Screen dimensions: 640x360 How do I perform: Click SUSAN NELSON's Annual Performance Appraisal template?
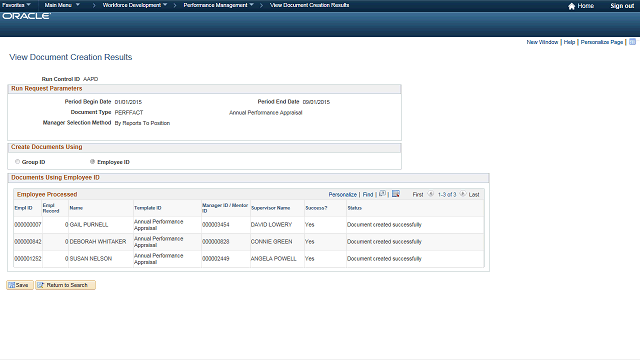click(158, 259)
